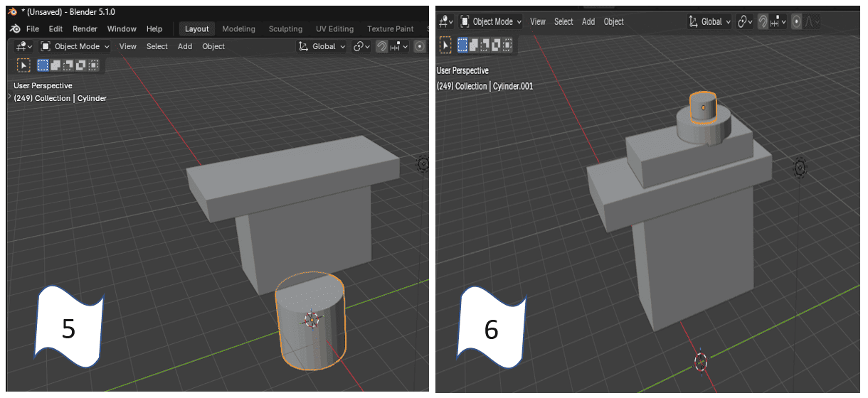Image resolution: width=868 pixels, height=398 pixels.
Task: Open Object Mode dropdown in left viewport
Action: (x=75, y=46)
